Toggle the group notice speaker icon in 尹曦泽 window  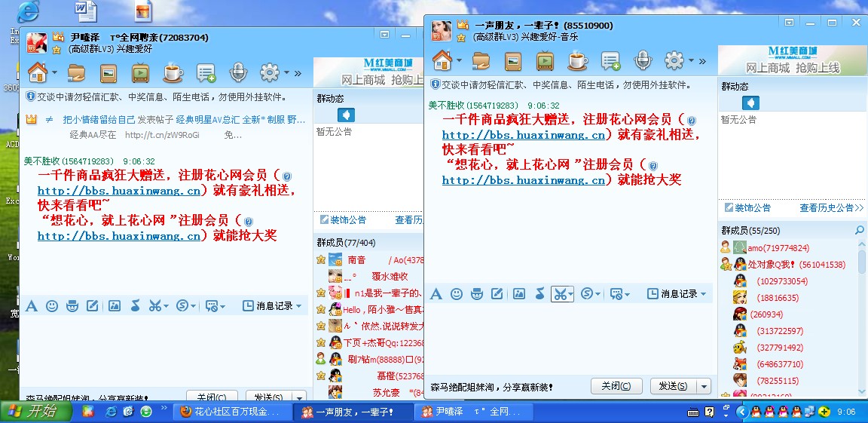(x=346, y=115)
